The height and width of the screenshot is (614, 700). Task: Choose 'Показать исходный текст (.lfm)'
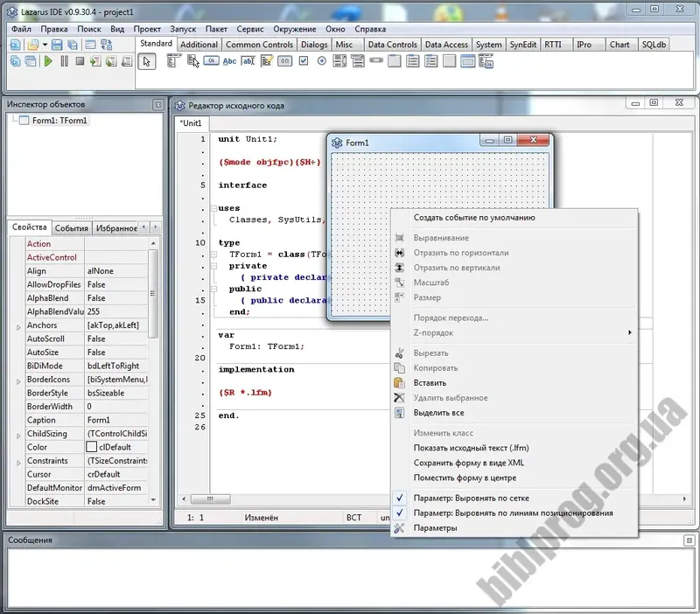point(471,448)
